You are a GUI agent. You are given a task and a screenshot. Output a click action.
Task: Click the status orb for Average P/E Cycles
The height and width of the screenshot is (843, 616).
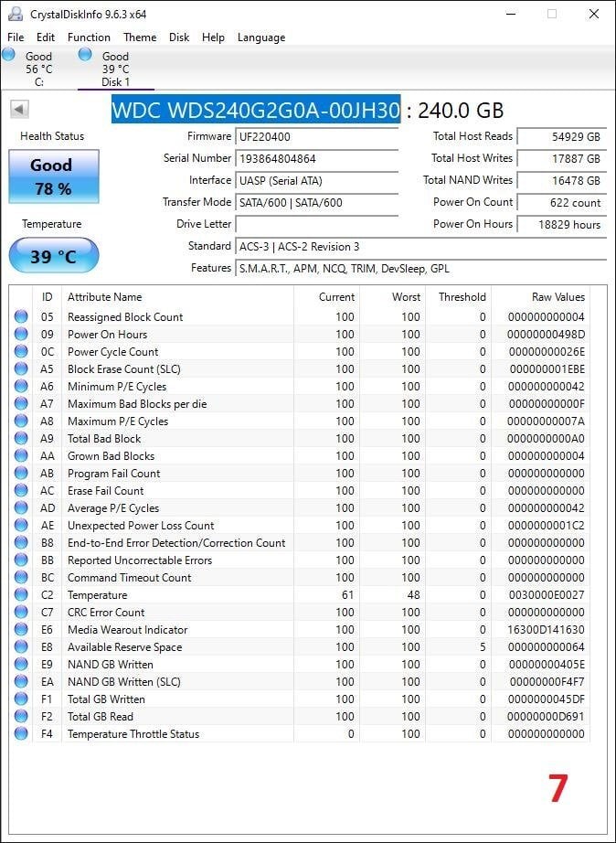[x=21, y=508]
